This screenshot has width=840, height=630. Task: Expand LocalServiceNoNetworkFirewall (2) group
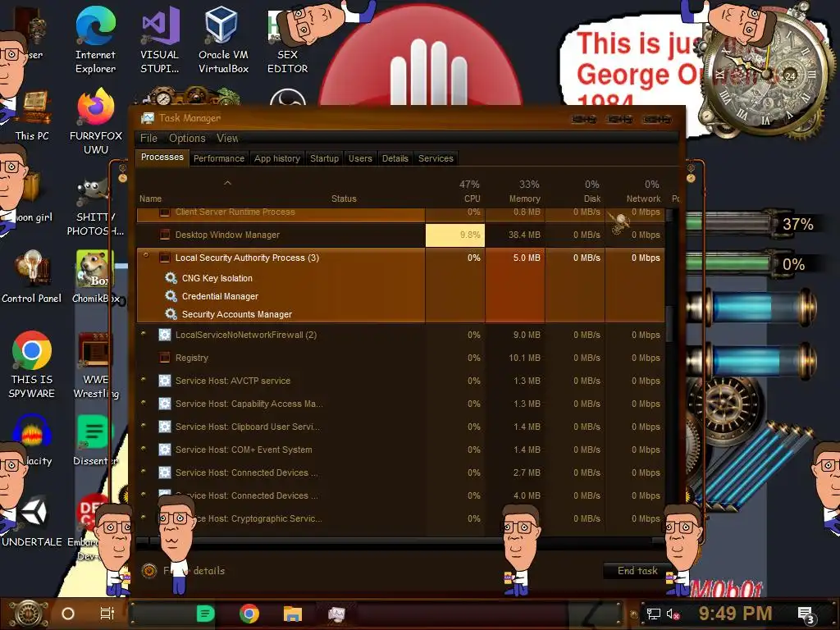pyautogui.click(x=144, y=334)
